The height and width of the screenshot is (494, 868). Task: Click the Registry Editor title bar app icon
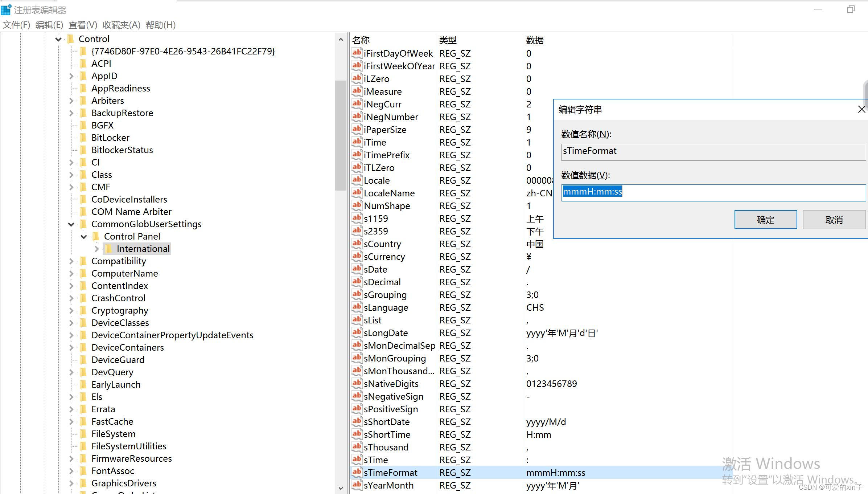pos(6,10)
